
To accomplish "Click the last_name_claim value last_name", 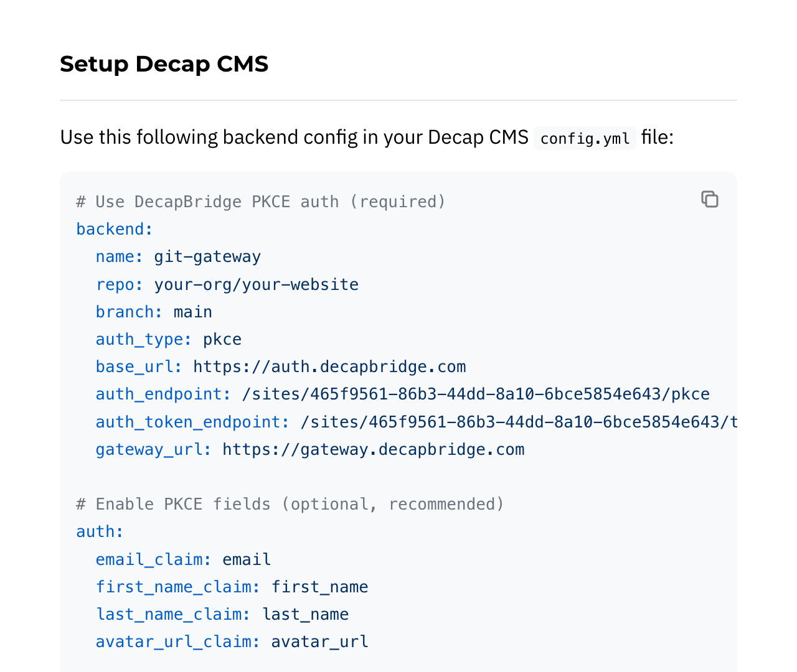I will tap(305, 614).
